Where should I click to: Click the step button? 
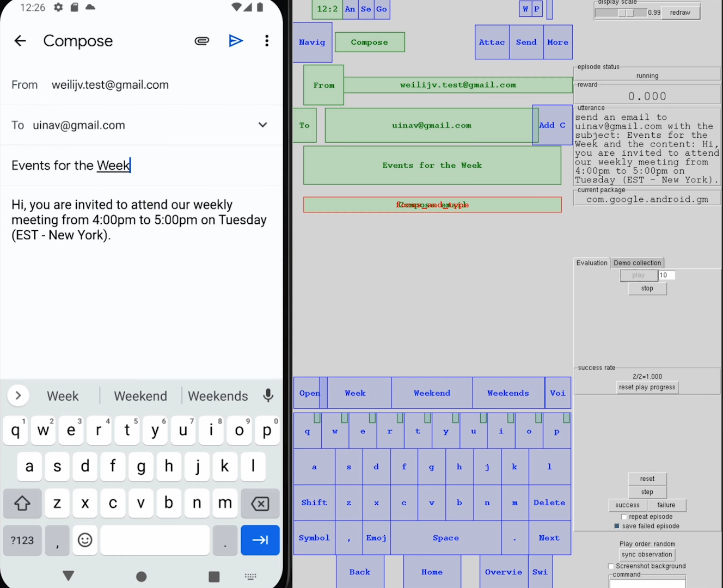click(x=647, y=492)
